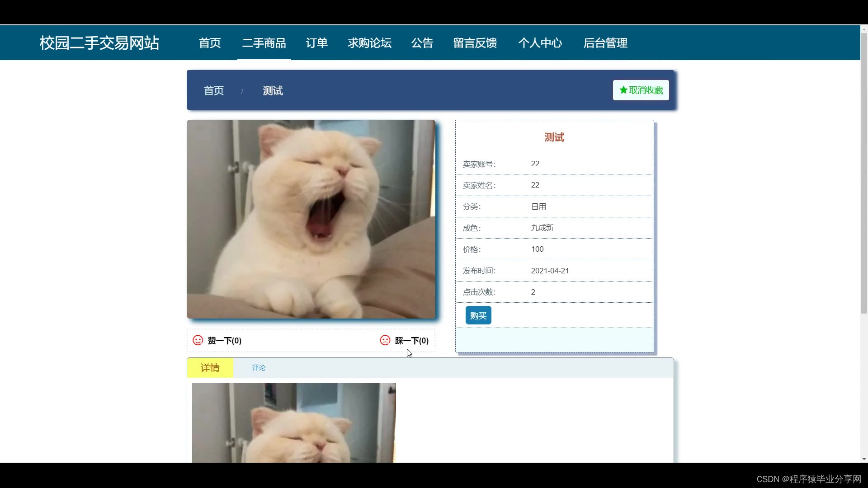
Task: Click the sad face dislike icon
Action: pos(385,340)
